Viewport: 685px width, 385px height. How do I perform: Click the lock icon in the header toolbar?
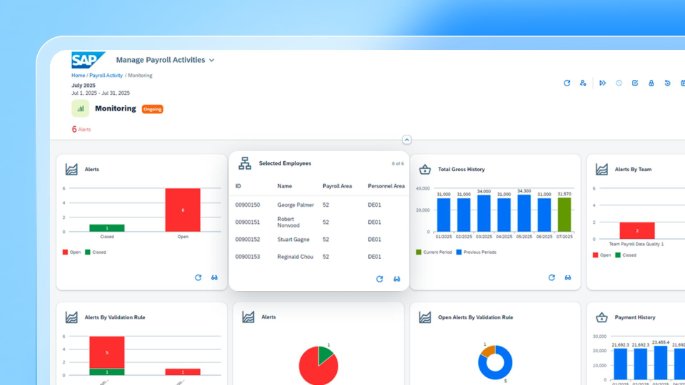pos(651,83)
